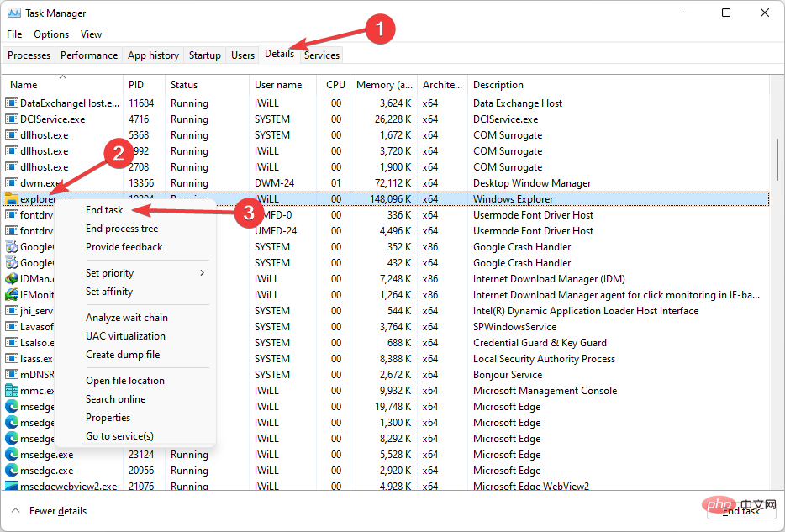785x532 pixels.
Task: Select the Desktop Window Manager description
Action: (532, 183)
